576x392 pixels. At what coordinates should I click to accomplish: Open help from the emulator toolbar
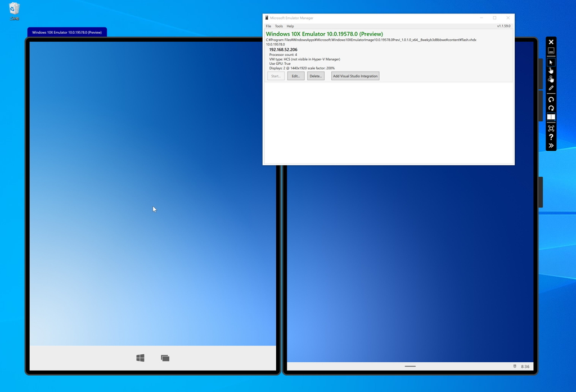[x=551, y=137]
